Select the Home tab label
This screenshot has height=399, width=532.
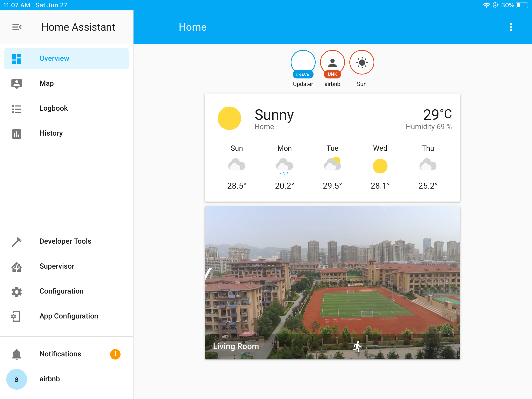coord(193,27)
